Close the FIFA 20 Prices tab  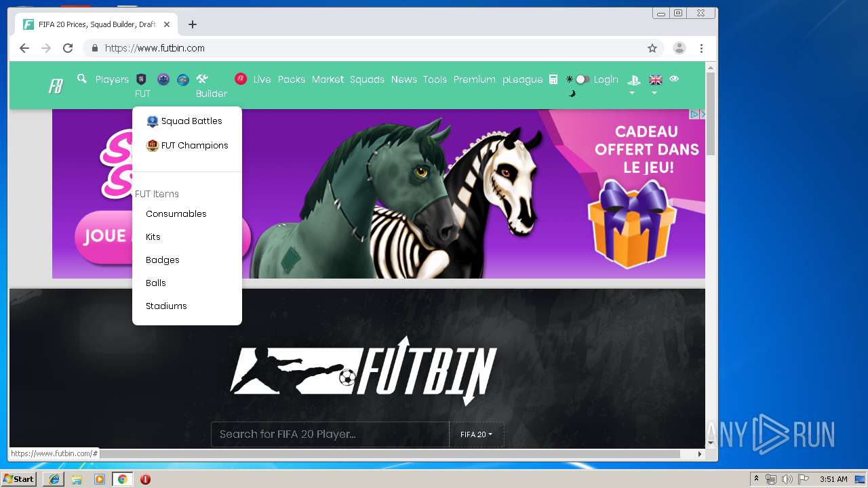point(167,24)
